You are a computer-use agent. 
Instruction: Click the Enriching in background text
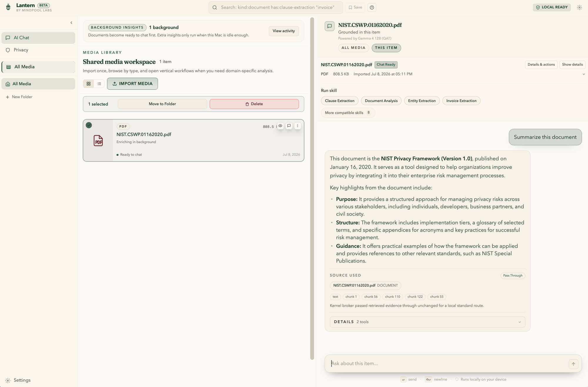point(136,142)
